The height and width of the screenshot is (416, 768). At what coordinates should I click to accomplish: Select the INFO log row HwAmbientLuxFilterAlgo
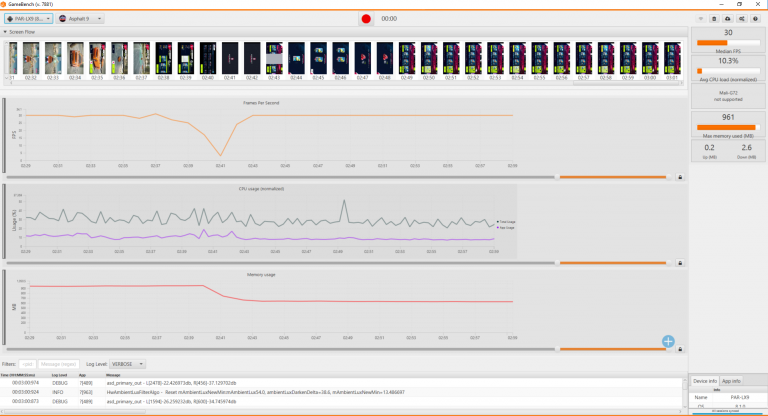pos(341,392)
